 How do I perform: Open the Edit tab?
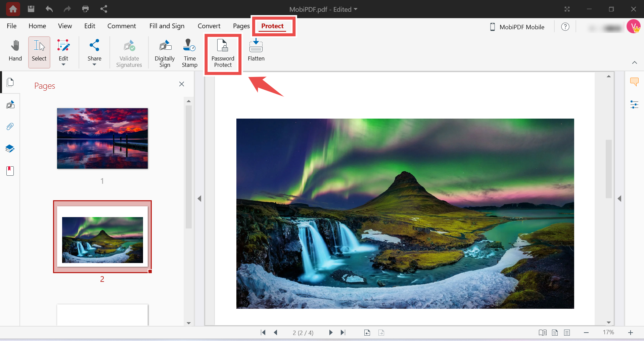pos(90,26)
